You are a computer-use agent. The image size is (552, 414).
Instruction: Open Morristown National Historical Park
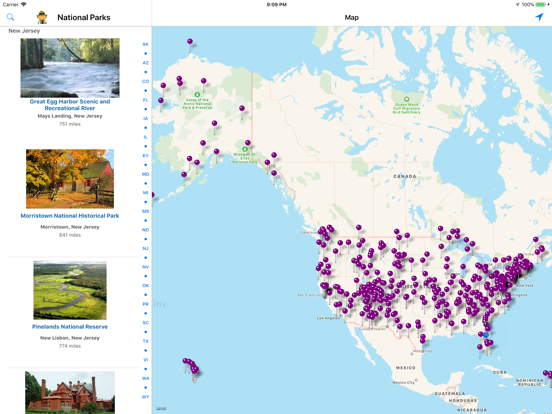(70, 215)
